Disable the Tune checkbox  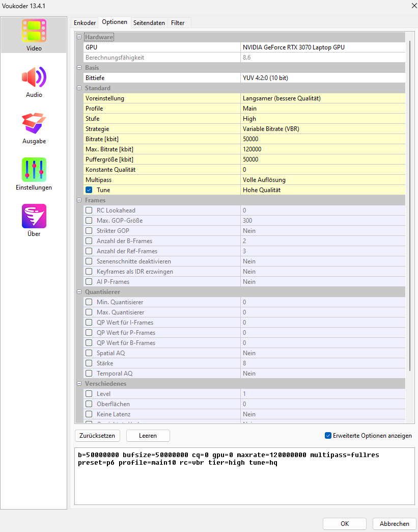89,190
